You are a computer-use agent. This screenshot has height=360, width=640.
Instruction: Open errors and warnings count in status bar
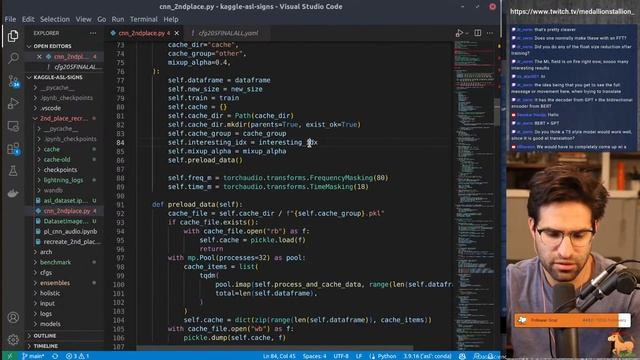78,356
